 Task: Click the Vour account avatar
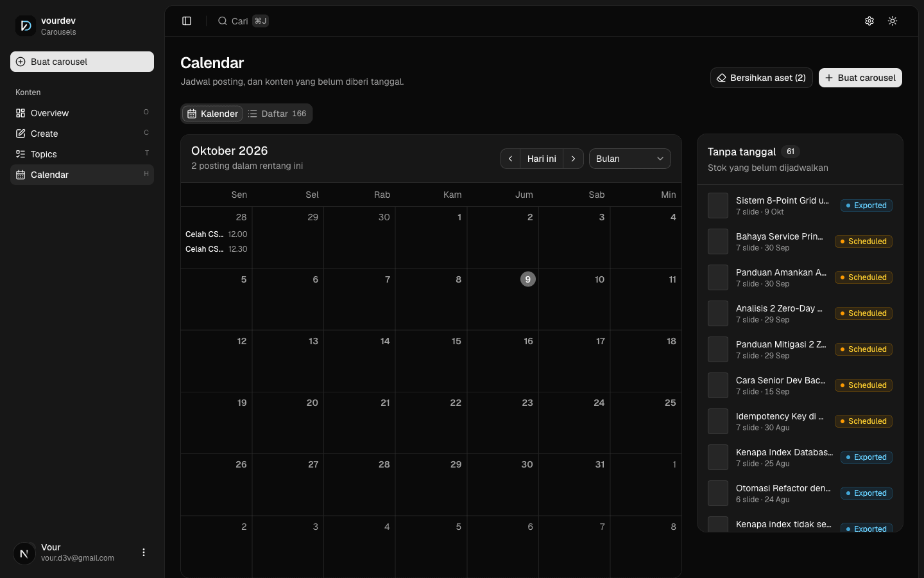click(x=24, y=553)
